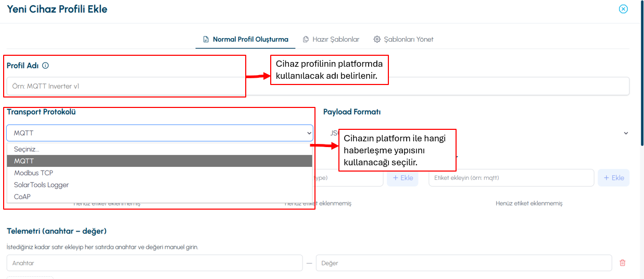Focus the Profil Adı text field

[318, 86]
